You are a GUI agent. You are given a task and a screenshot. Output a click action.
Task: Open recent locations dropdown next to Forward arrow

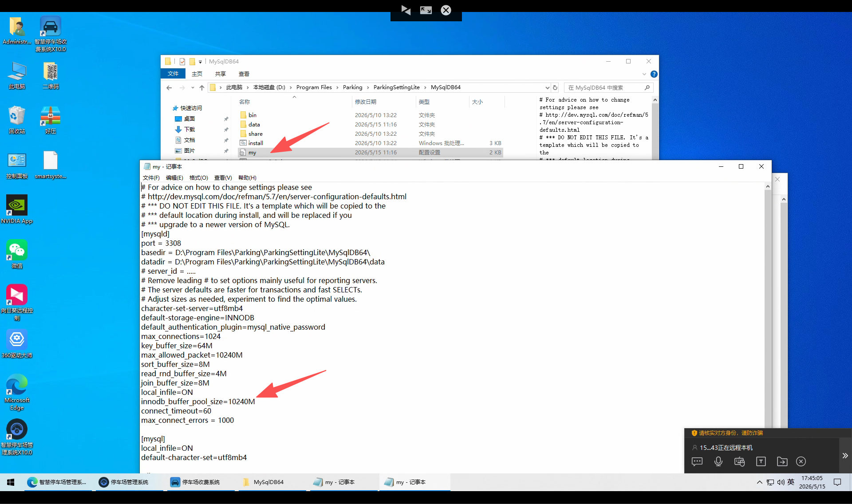pyautogui.click(x=193, y=87)
